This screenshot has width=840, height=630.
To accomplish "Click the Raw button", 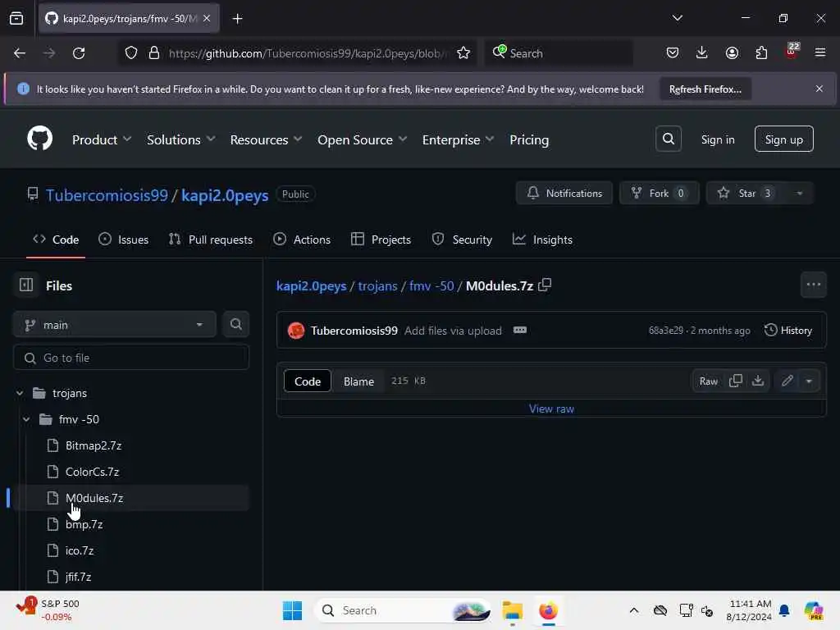I will click(x=708, y=381).
